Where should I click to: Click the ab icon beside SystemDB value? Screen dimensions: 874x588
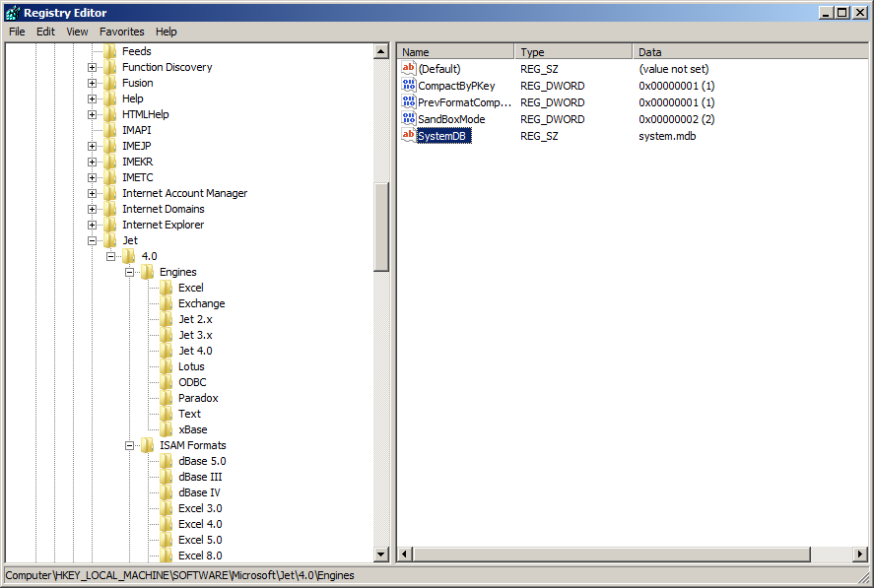408,136
